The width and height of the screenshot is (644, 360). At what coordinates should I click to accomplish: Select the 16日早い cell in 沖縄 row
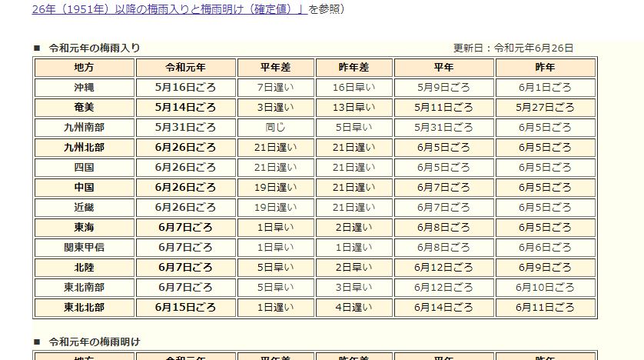[354, 88]
